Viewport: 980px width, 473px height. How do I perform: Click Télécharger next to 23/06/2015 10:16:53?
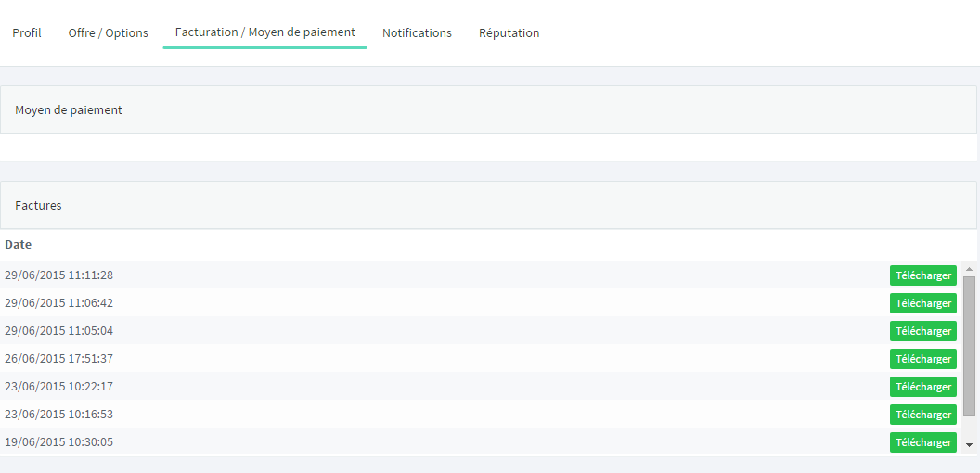point(923,415)
